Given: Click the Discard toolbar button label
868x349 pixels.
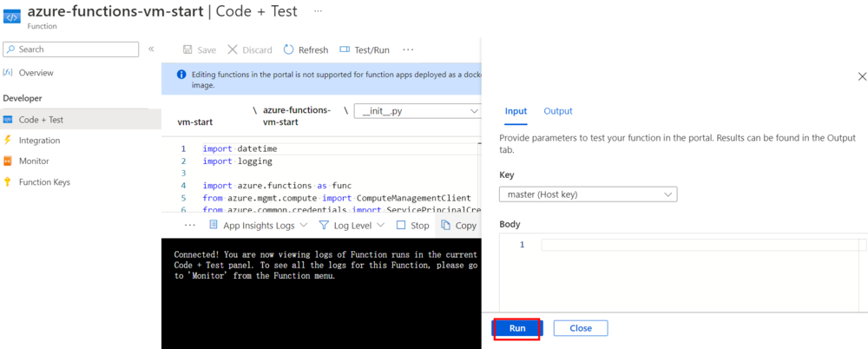Looking at the screenshot, I should (257, 49).
